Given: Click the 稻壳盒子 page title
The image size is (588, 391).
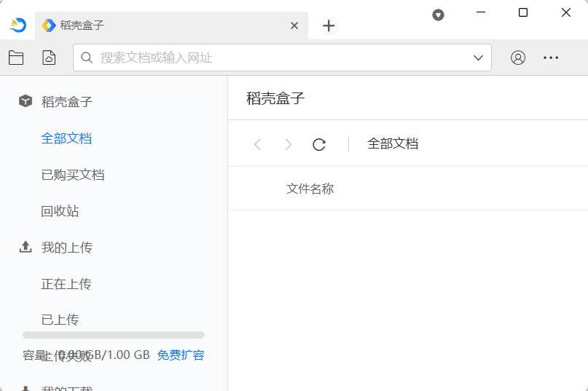Looking at the screenshot, I should click(x=275, y=98).
